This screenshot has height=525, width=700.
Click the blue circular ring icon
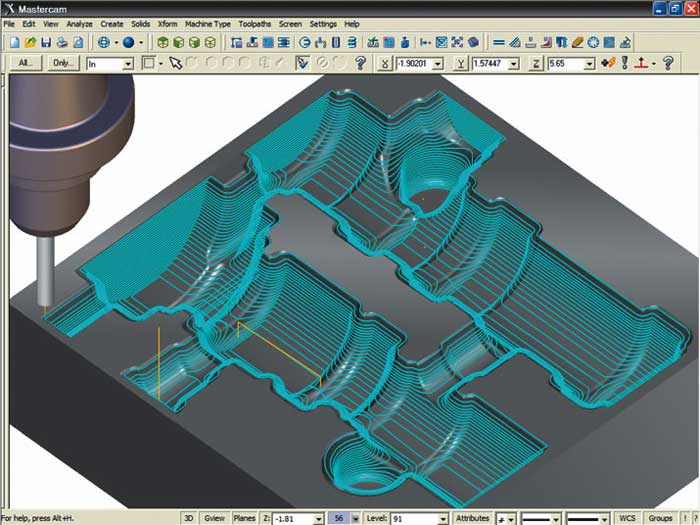coord(593,42)
